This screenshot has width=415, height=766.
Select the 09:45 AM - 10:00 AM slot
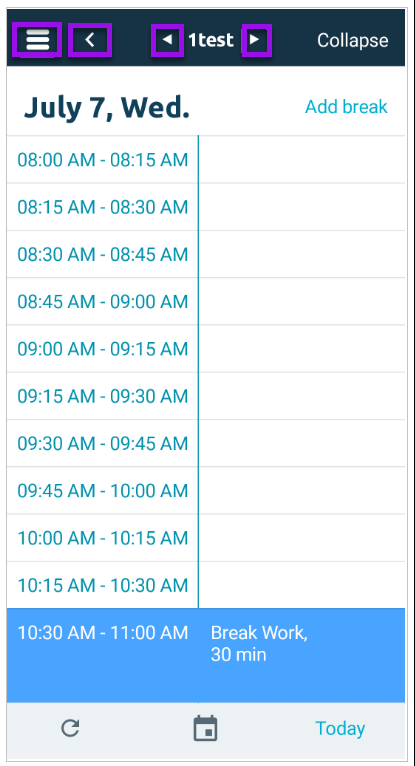pos(206,490)
